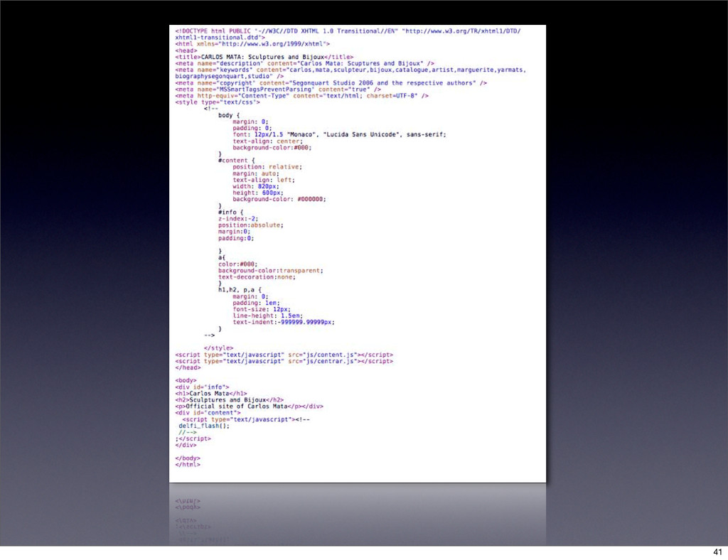Click the 'position: relative;' declaration
Screen dimensions: 728x560
click(x=267, y=167)
